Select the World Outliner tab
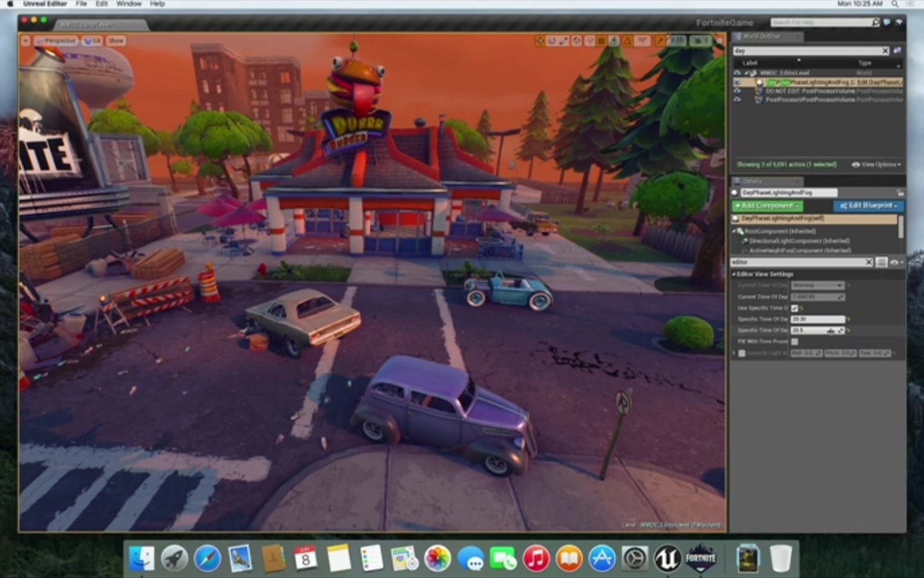Screen dimensions: 924x578 point(767,37)
